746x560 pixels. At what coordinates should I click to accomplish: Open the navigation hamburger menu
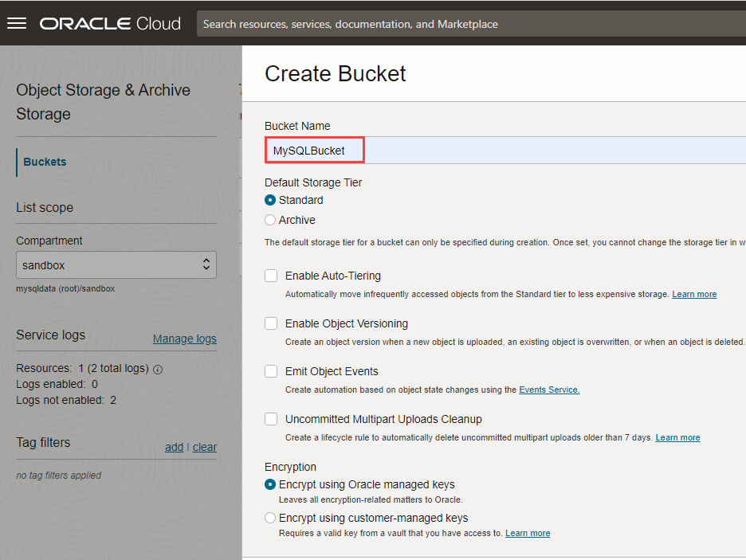pyautogui.click(x=16, y=23)
